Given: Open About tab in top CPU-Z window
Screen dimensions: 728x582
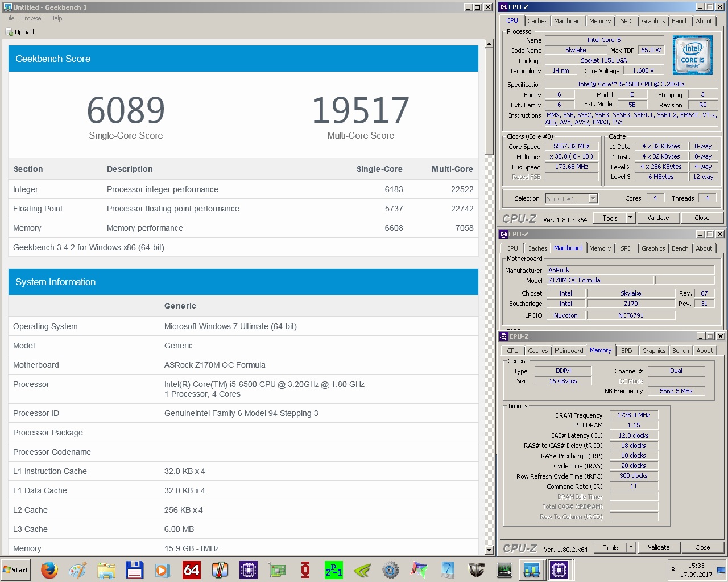Looking at the screenshot, I should [x=704, y=21].
